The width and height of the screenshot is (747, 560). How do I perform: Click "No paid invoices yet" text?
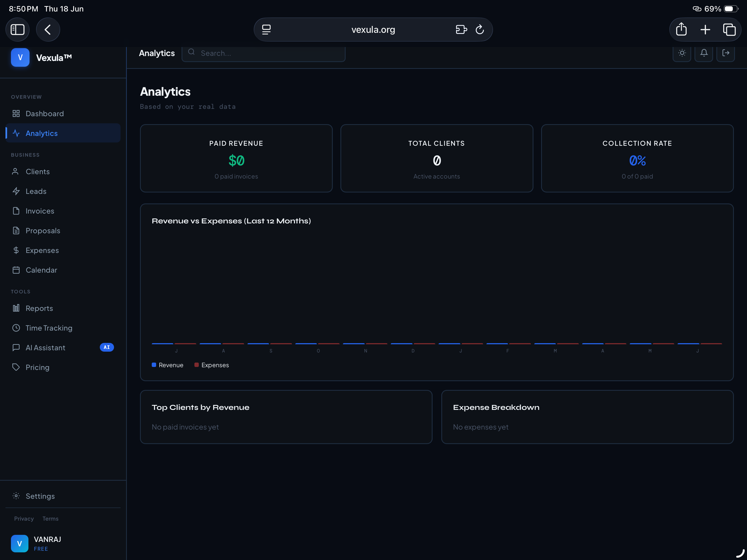185,427
